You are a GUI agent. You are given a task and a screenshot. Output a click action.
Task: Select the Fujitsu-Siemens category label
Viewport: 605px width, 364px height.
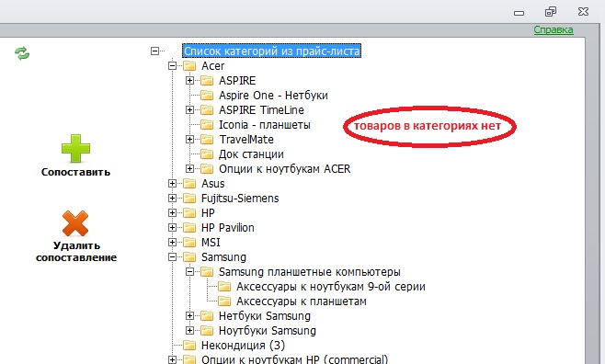pos(240,199)
